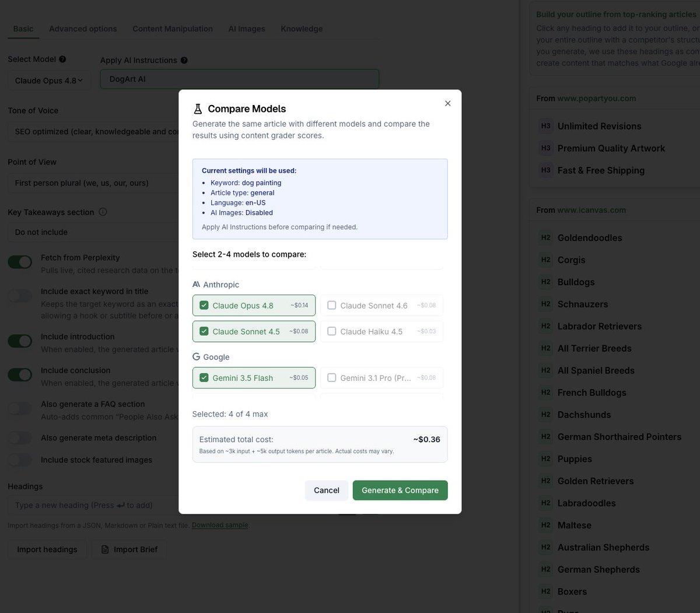Click the Select Model help icon
This screenshot has height=613, width=700.
click(x=62, y=59)
